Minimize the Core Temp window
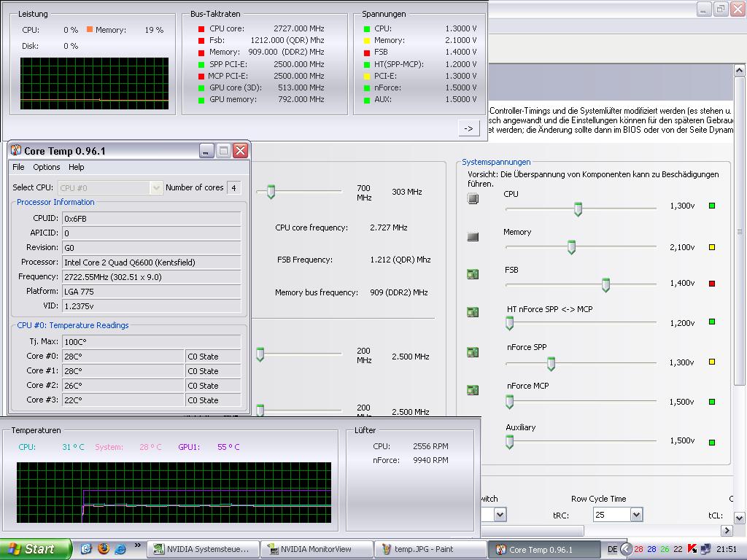This screenshot has width=747, height=560. click(206, 151)
